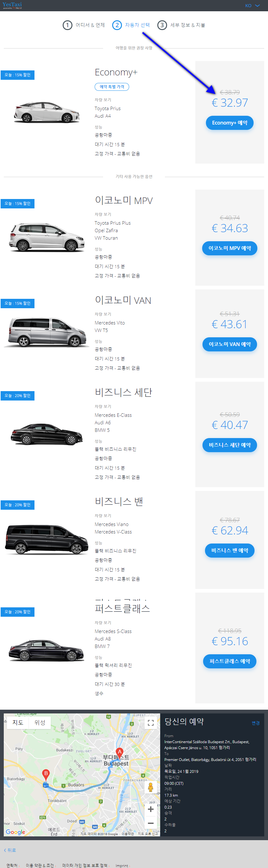The height and width of the screenshot is (868, 268).
Task: Book the Economy+ car
Action: pyautogui.click(x=229, y=123)
